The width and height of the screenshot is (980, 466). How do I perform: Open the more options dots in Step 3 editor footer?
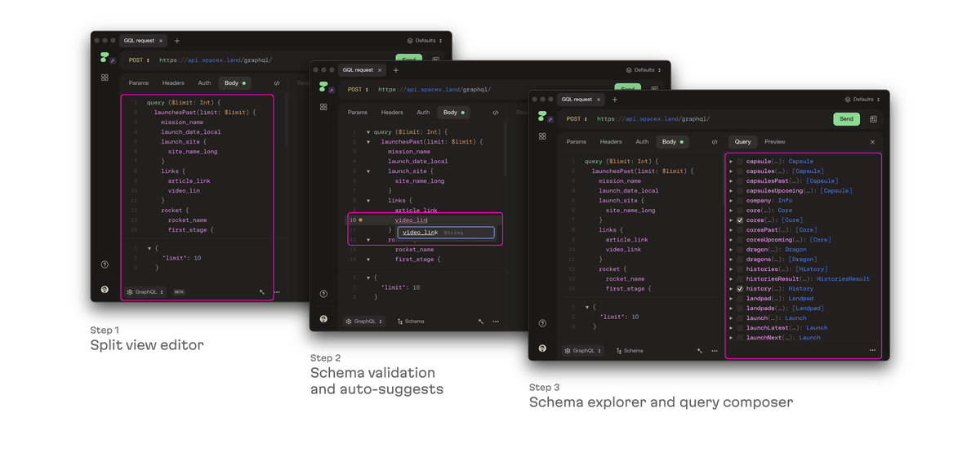715,351
